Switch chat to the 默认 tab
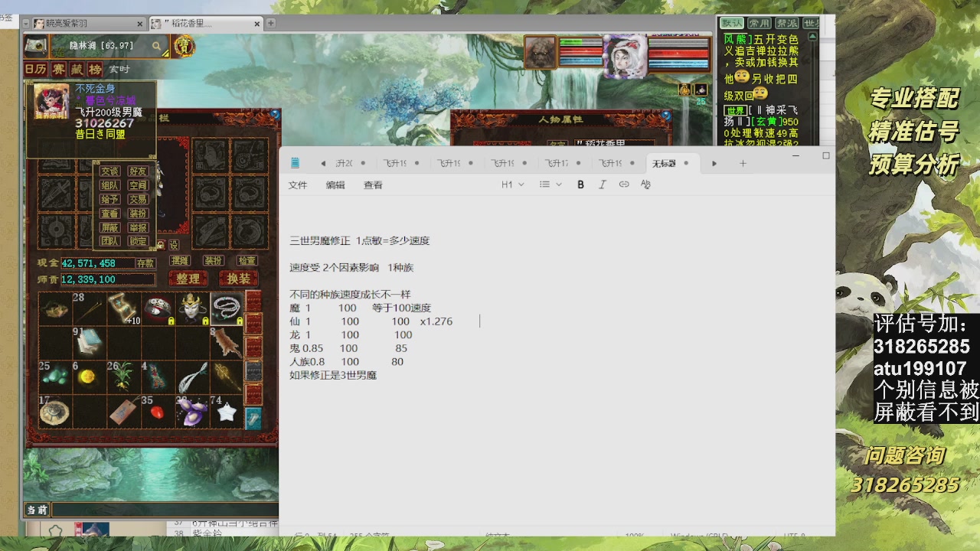This screenshot has height=551, width=980. 732,24
